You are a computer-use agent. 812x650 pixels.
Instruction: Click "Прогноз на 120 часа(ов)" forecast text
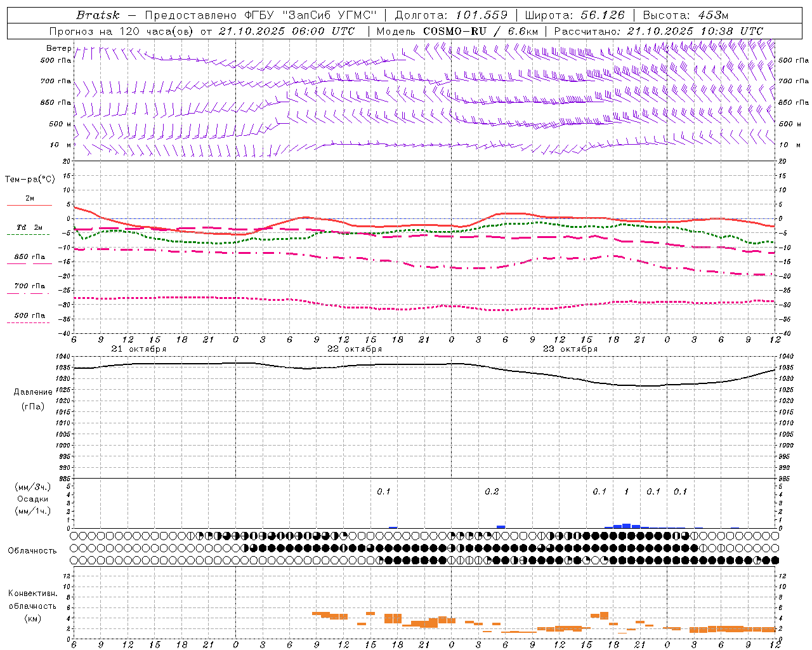122,31
